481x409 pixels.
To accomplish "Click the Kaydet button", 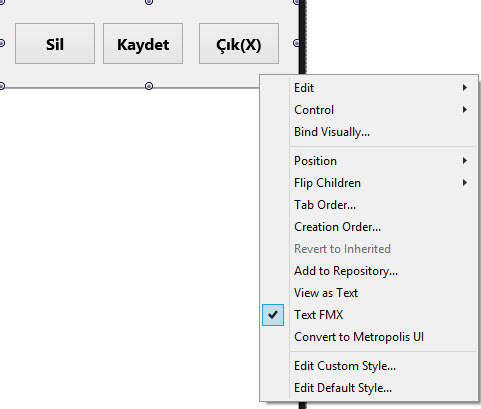I will pos(143,43).
